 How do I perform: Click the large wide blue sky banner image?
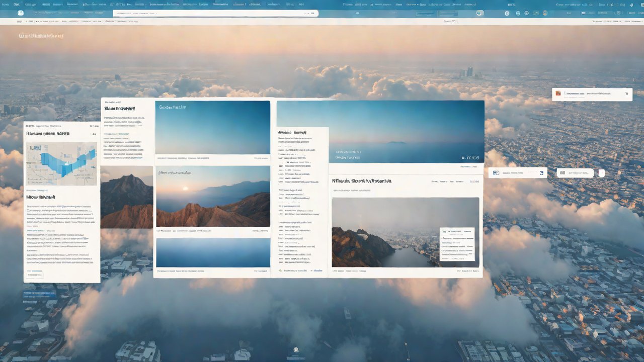click(380, 131)
